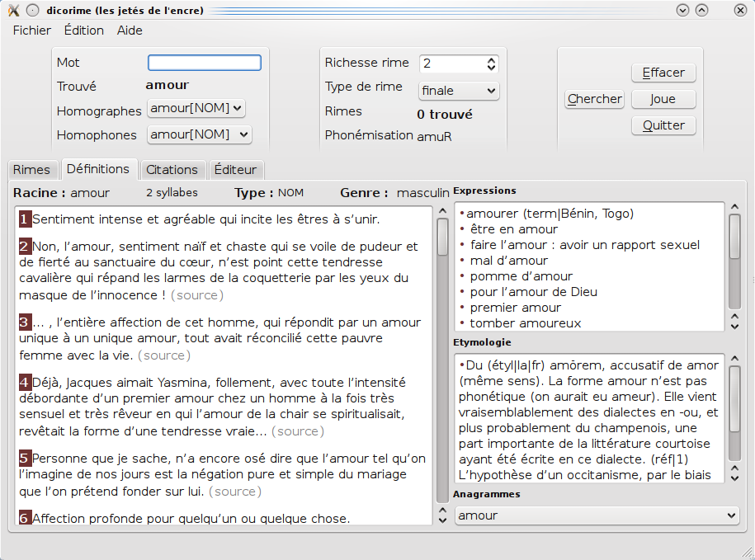Open the Édition menu
Viewport: 755px width, 560px height.
[84, 31]
